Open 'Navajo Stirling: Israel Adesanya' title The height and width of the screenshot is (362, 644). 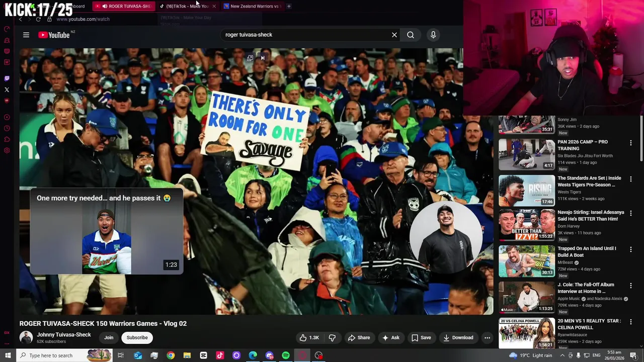coord(591,216)
